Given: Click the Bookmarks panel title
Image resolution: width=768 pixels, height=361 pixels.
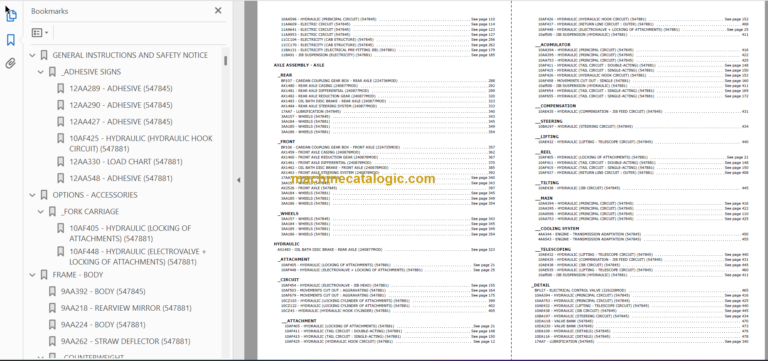Looking at the screenshot, I should [x=49, y=11].
